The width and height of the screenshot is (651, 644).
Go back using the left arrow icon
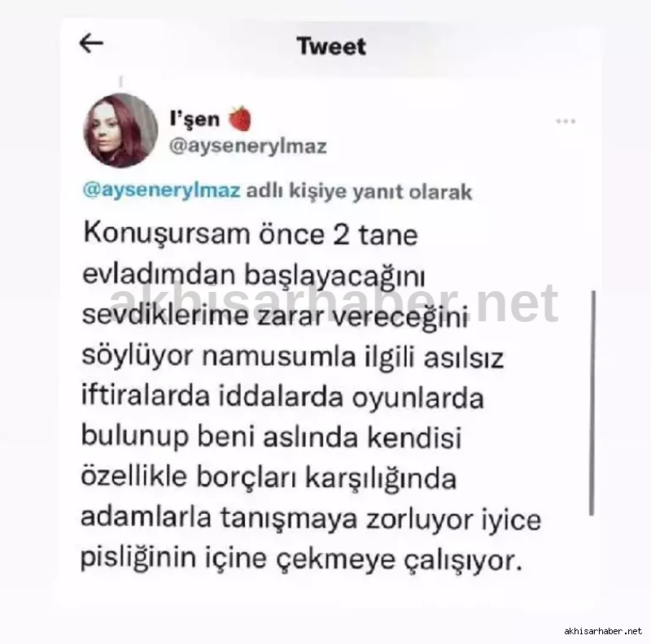click(91, 44)
